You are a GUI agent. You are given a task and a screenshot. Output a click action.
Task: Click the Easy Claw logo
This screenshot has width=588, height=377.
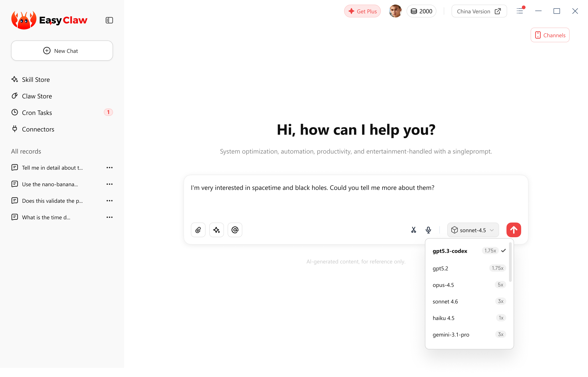(x=49, y=20)
